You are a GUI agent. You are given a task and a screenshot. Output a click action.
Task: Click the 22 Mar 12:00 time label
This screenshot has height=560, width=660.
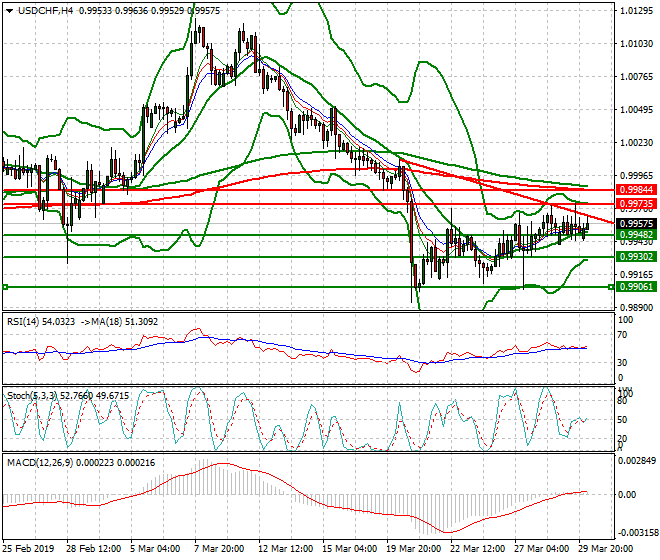tap(478, 549)
